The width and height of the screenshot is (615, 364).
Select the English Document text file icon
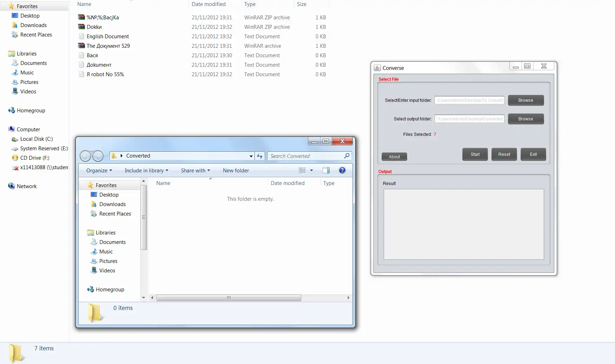point(81,36)
